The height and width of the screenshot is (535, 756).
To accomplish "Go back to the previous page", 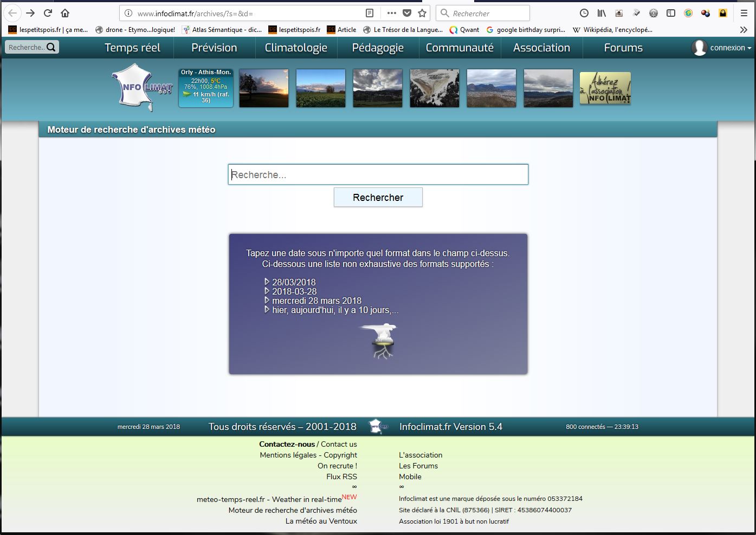I will pyautogui.click(x=13, y=13).
